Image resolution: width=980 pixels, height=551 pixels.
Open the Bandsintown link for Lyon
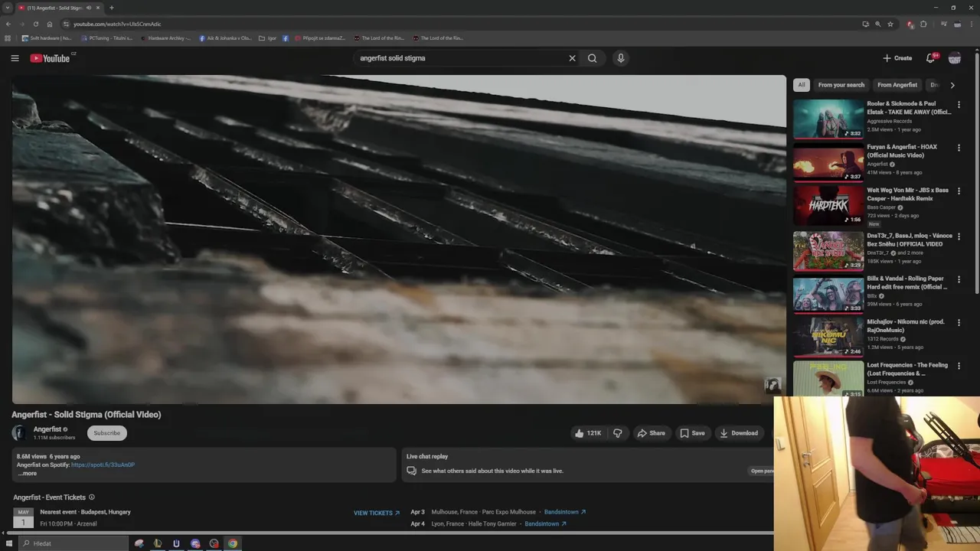tap(545, 524)
